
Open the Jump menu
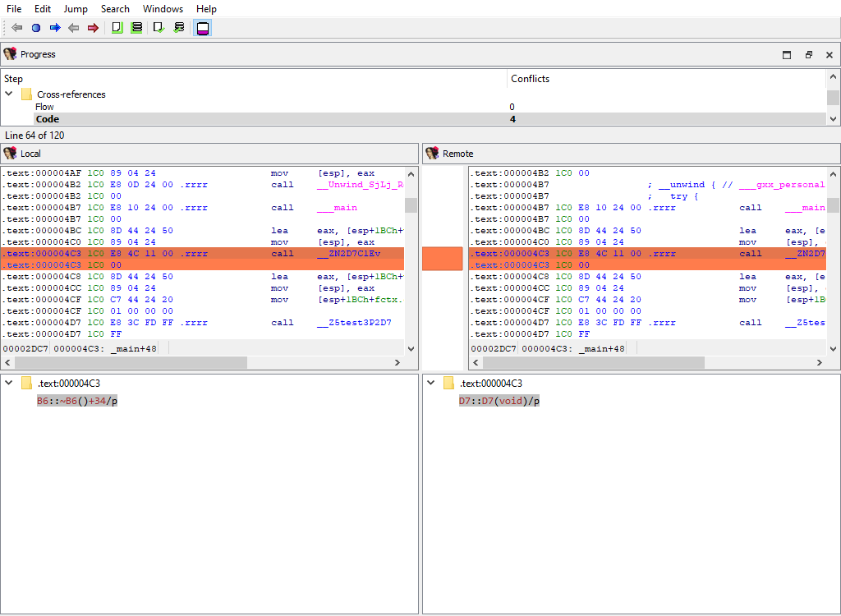(76, 9)
